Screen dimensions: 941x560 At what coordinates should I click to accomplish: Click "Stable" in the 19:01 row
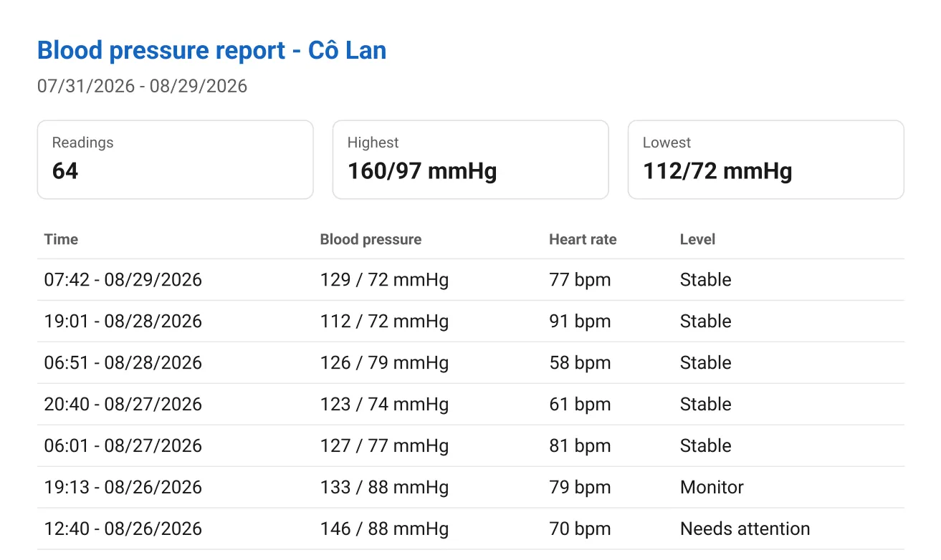[705, 322]
